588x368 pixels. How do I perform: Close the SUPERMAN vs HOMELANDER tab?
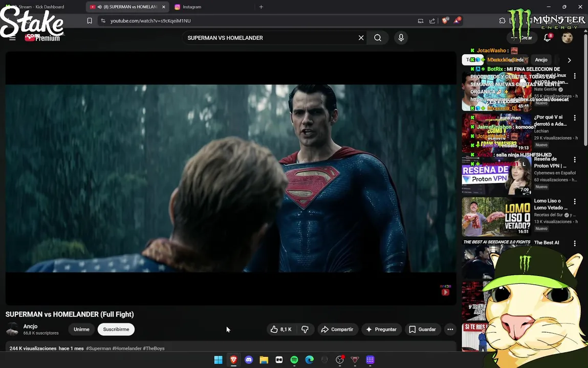click(x=163, y=7)
